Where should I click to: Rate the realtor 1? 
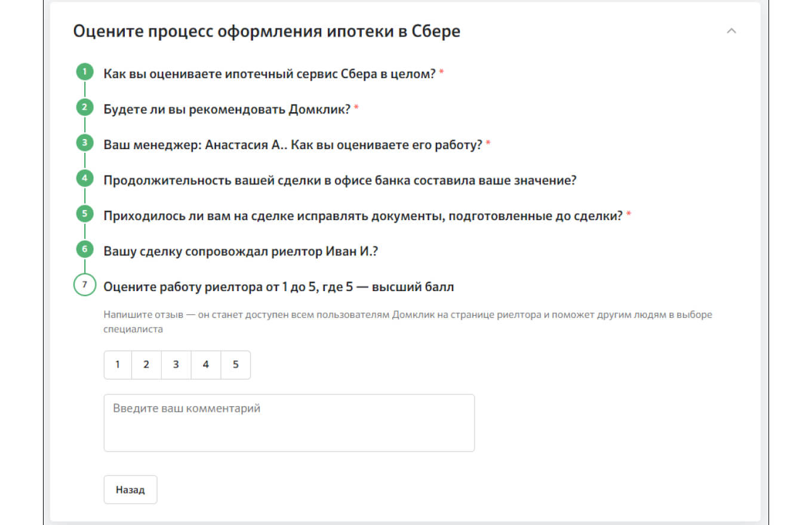coord(118,365)
